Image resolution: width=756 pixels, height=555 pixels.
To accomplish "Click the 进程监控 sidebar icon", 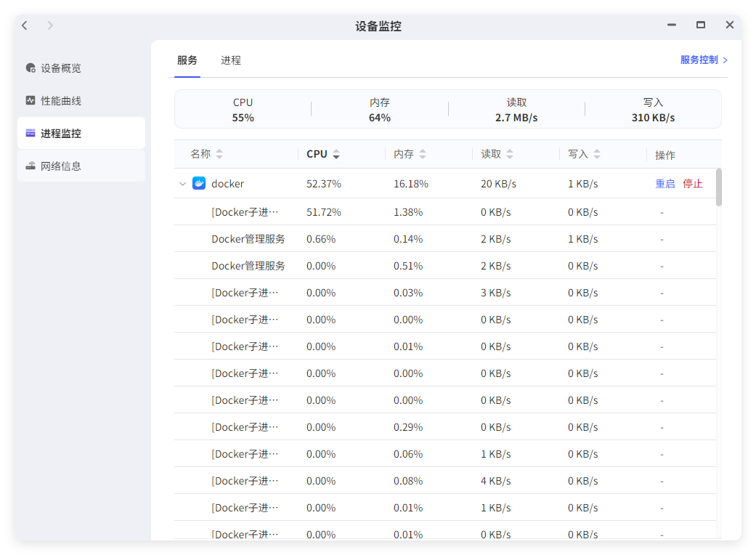I will pyautogui.click(x=31, y=134).
